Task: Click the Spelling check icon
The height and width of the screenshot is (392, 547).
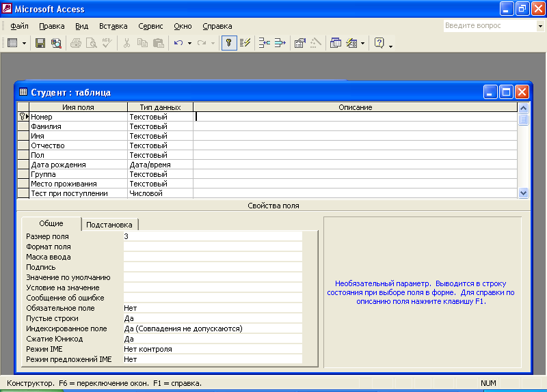Action: click(x=107, y=43)
